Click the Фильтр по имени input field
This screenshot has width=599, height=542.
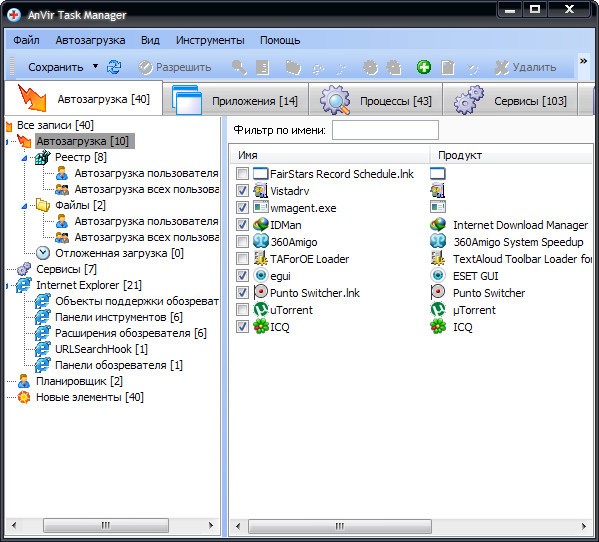[385, 130]
